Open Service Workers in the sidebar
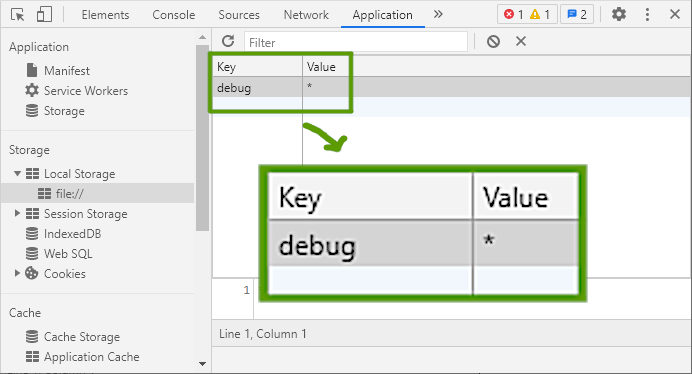The height and width of the screenshot is (374, 692). [86, 91]
